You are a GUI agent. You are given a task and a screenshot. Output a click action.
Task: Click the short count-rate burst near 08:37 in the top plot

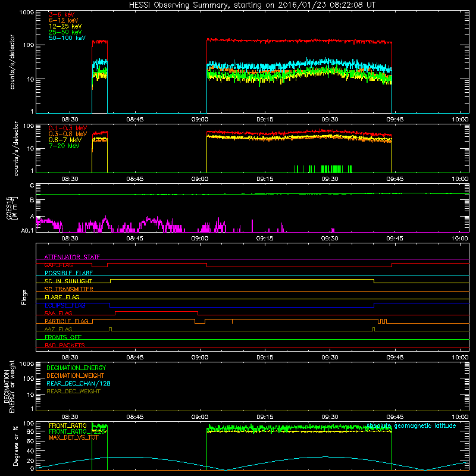click(99, 77)
